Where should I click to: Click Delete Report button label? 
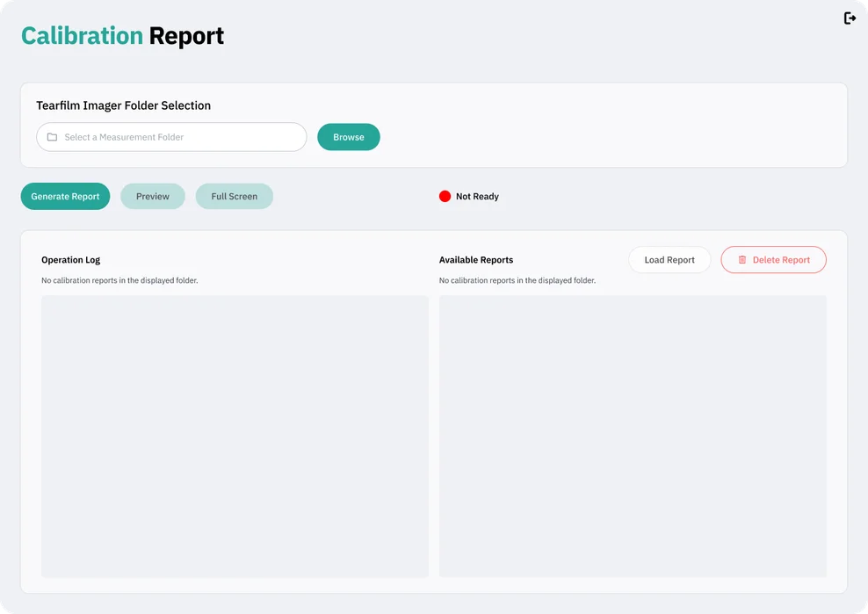(780, 260)
